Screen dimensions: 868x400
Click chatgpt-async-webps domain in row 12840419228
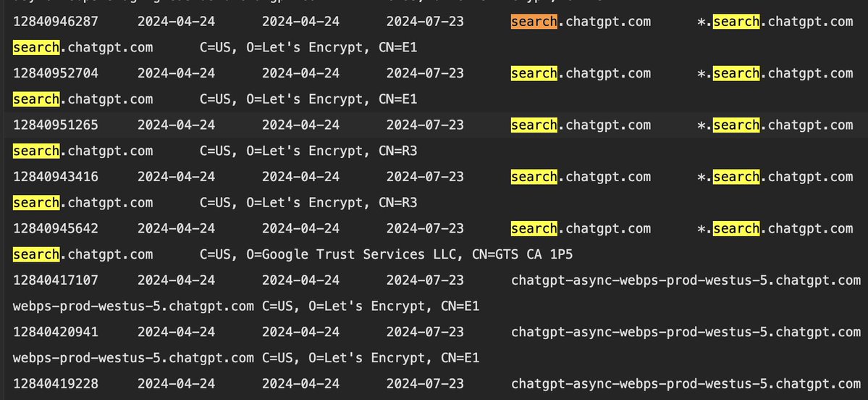coord(686,384)
